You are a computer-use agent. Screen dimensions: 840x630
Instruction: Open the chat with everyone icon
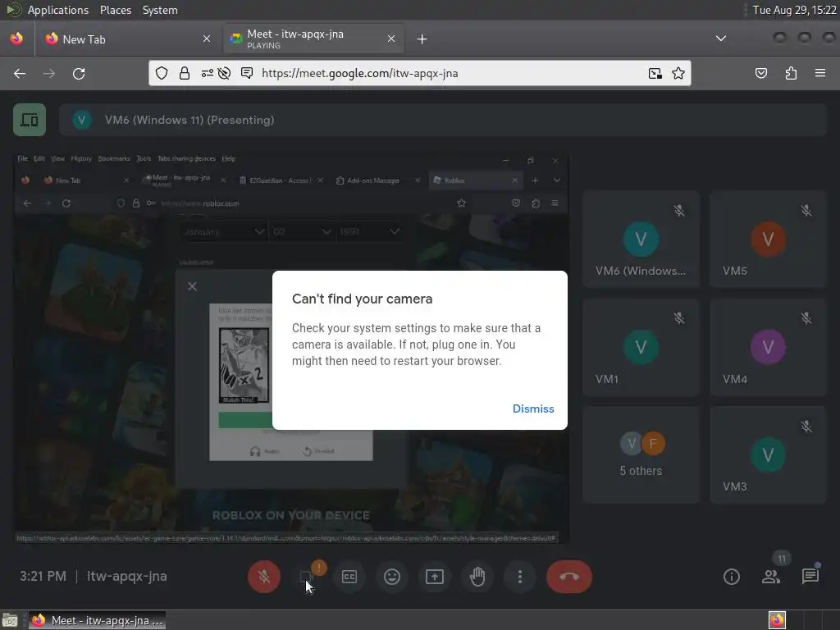coord(810,577)
